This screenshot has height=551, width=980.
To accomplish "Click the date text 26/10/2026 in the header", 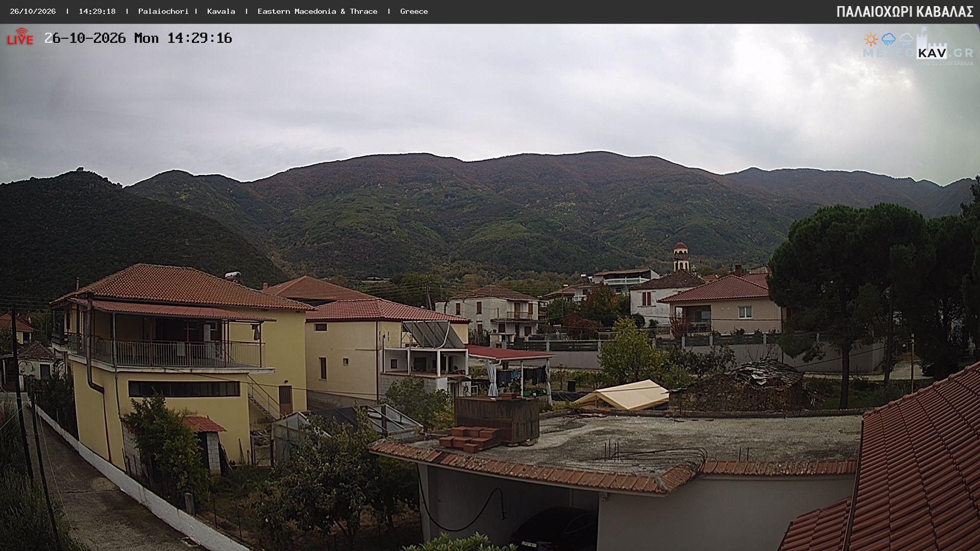I will click(33, 11).
